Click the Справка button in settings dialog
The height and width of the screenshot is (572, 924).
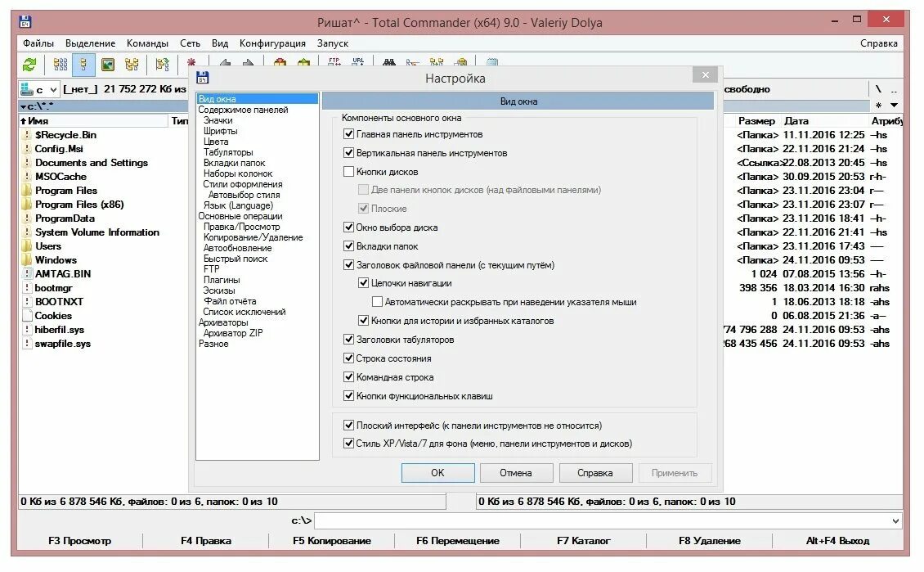[x=595, y=473]
